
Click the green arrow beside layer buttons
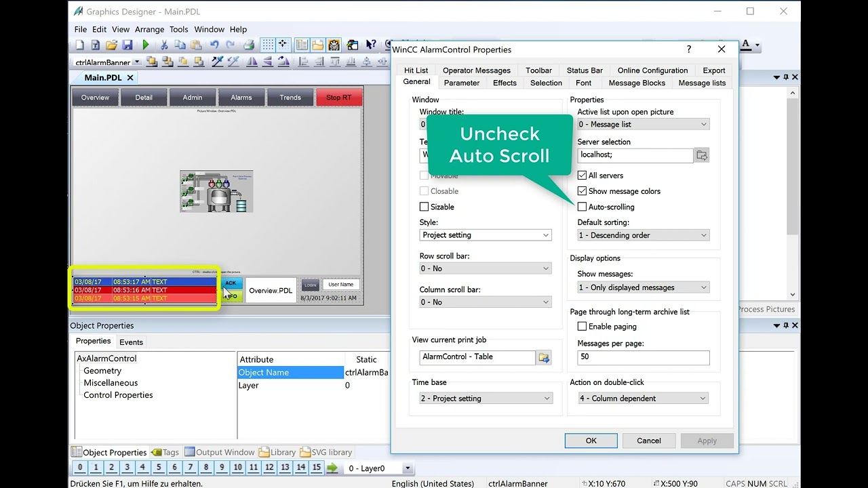coord(332,468)
